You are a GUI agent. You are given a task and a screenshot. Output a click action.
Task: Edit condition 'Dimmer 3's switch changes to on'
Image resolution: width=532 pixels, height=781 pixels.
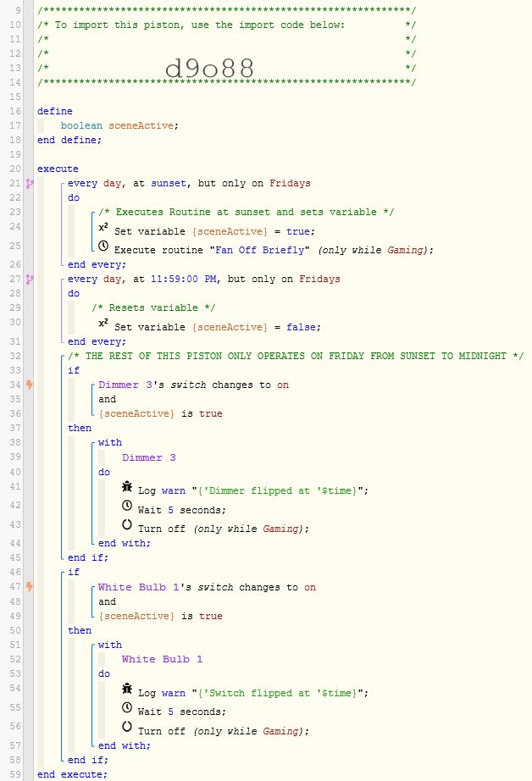pos(193,385)
